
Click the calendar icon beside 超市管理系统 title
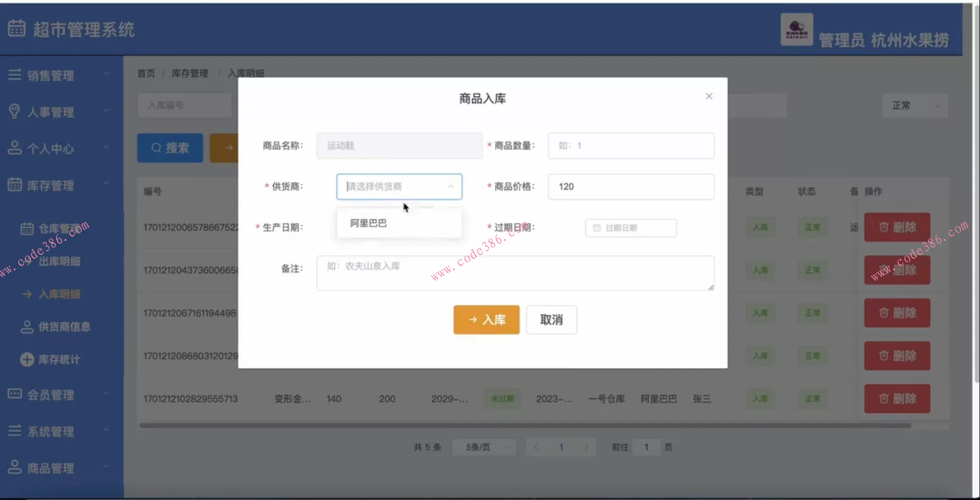point(16,28)
